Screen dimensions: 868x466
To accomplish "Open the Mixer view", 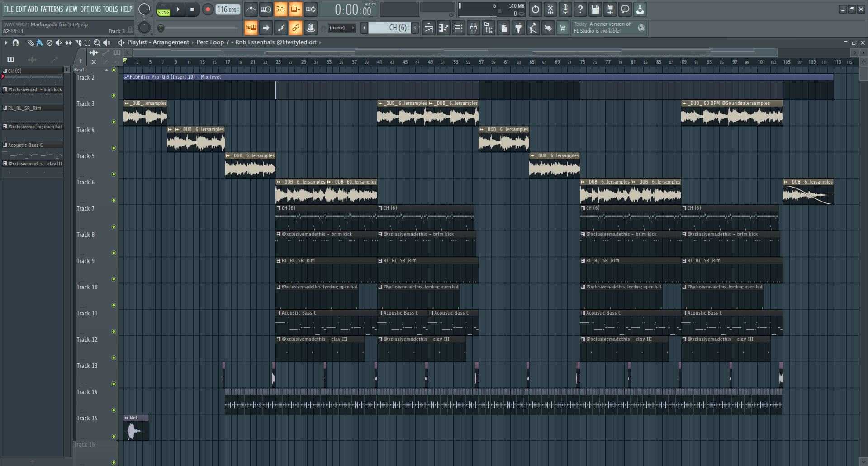I will tap(474, 28).
